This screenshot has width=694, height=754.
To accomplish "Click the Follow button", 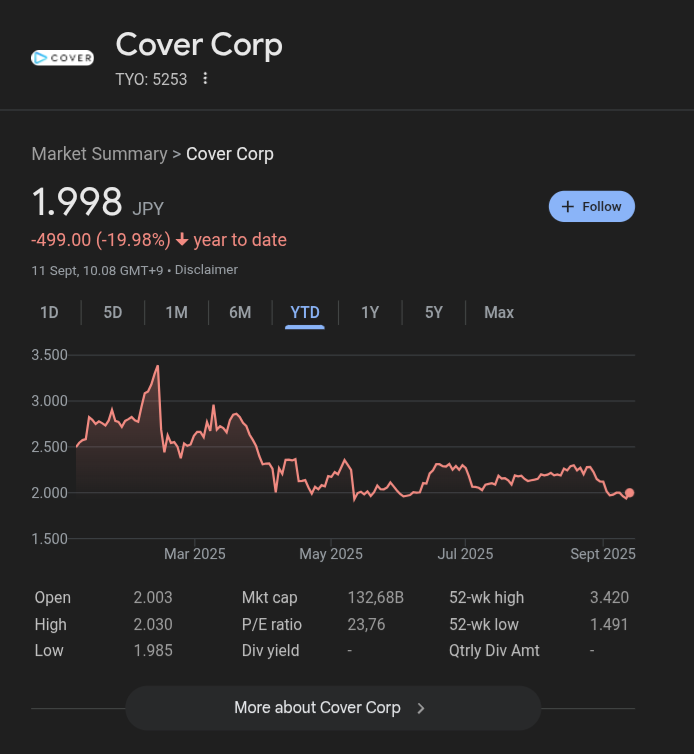I will click(592, 206).
